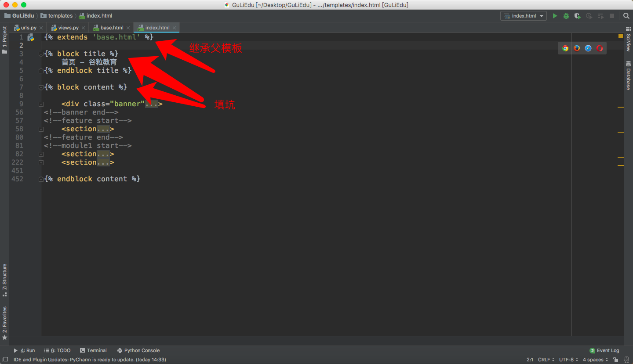Image resolution: width=633 pixels, height=364 pixels.
Task: Open the Terminal tool window
Action: 93,350
